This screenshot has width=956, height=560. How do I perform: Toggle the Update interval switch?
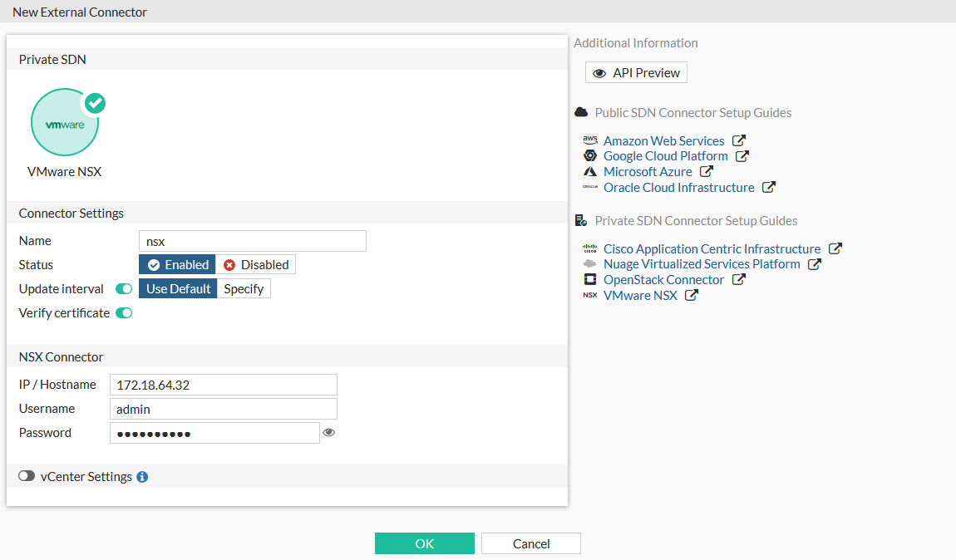point(124,289)
